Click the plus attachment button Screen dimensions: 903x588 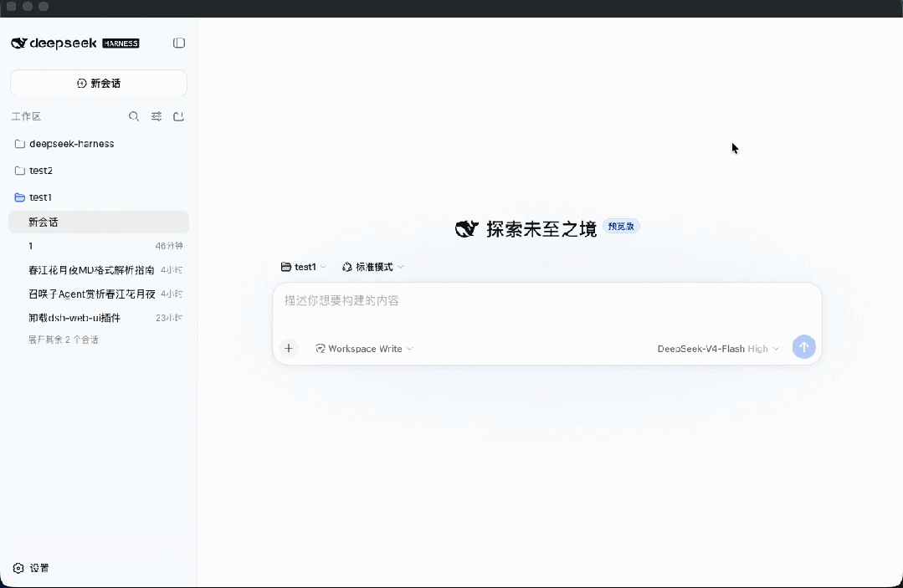[289, 348]
